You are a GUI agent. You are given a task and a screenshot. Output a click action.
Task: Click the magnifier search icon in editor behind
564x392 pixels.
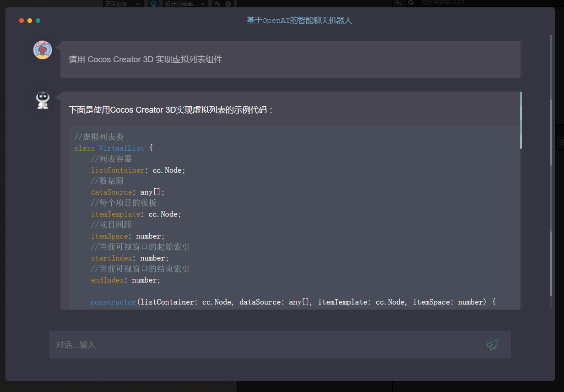point(411,3)
